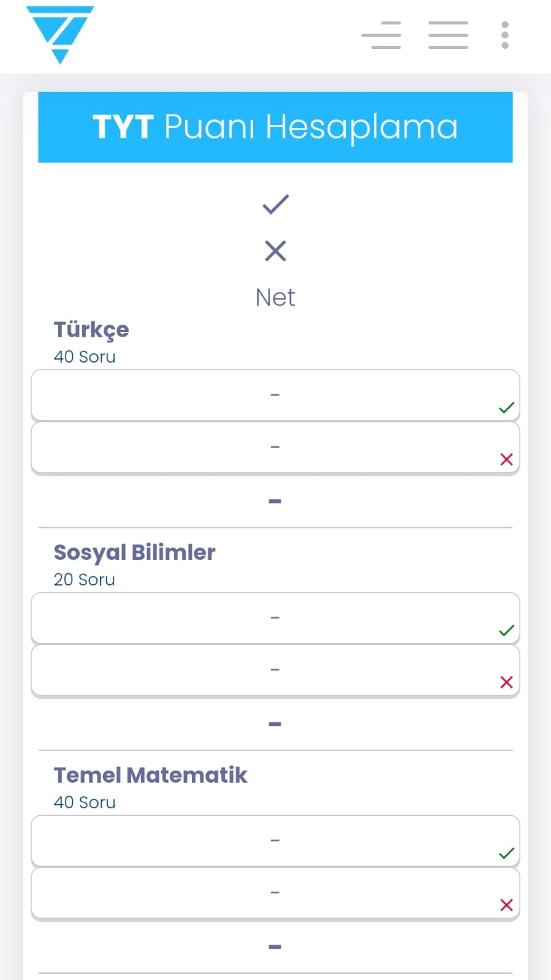Click the TYT Puanı Hesaplama banner
The image size is (551, 980).
pos(275,127)
